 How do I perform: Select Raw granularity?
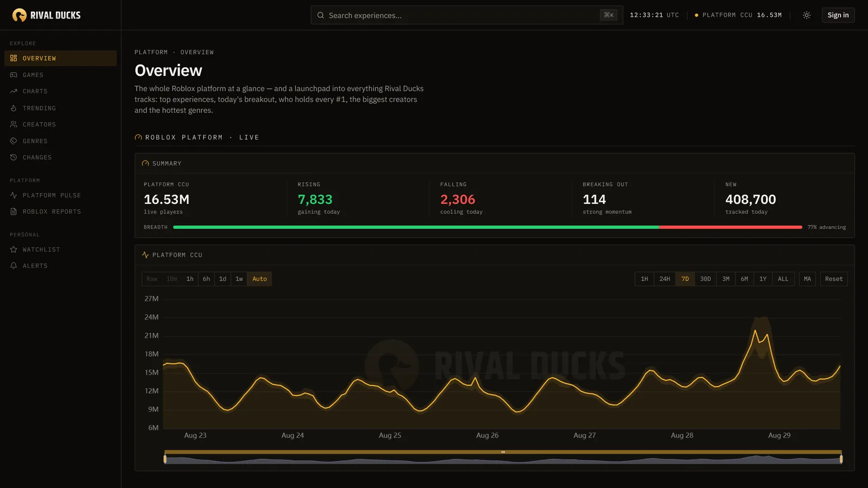(152, 279)
